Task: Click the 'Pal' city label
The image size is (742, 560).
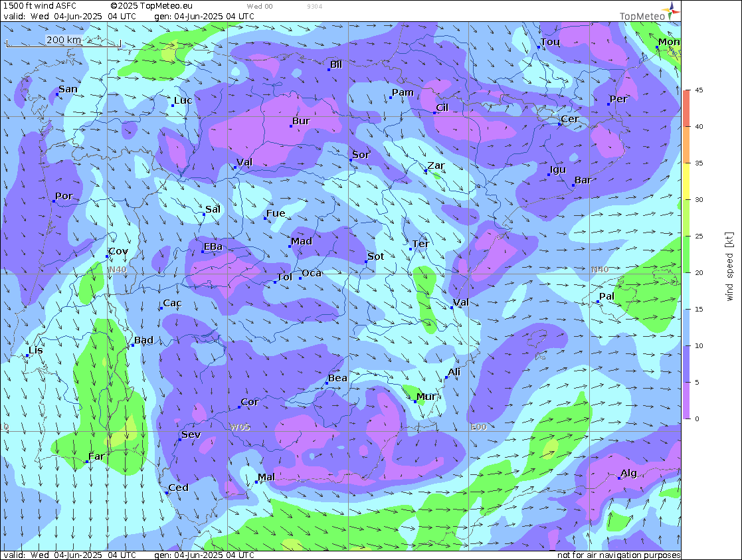Action: coord(606,296)
